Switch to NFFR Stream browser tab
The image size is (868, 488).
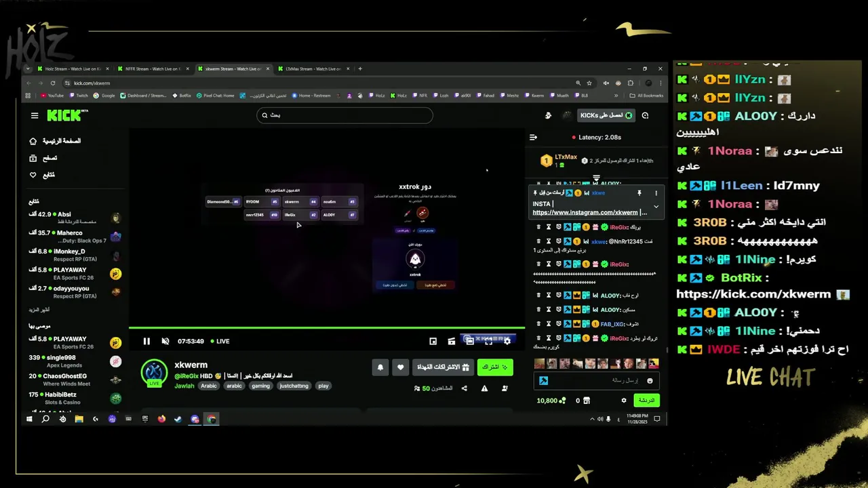click(x=153, y=68)
